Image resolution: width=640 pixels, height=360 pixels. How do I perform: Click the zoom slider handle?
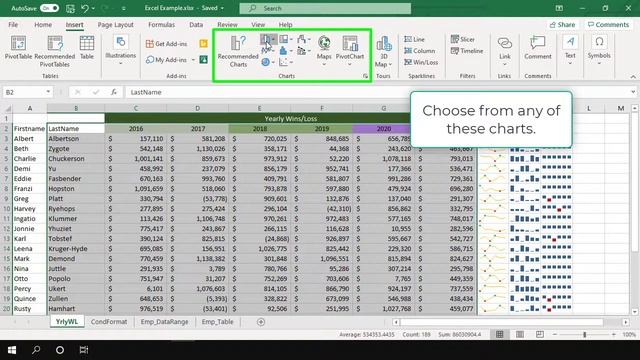584,334
